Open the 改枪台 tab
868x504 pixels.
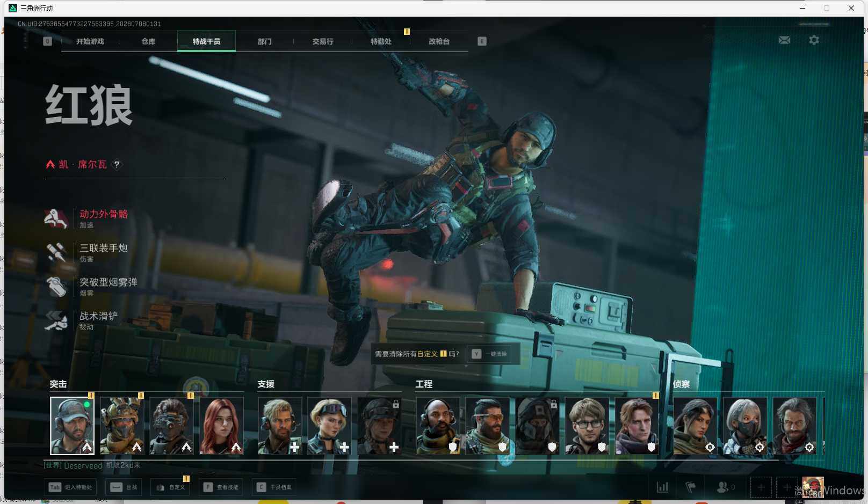(439, 41)
